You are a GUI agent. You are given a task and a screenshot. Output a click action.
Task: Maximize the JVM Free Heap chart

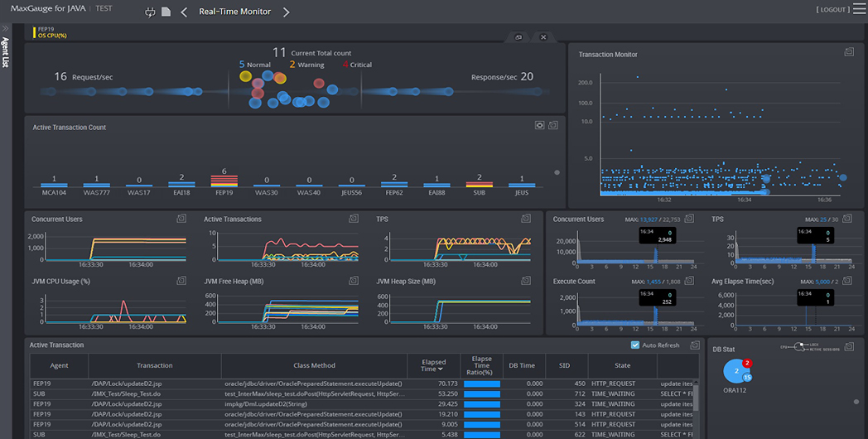click(353, 281)
